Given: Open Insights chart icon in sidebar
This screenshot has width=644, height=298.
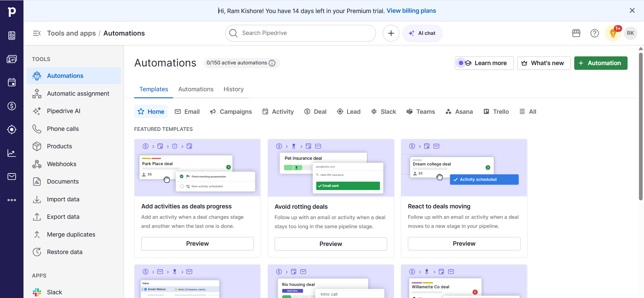Looking at the screenshot, I should (12, 153).
